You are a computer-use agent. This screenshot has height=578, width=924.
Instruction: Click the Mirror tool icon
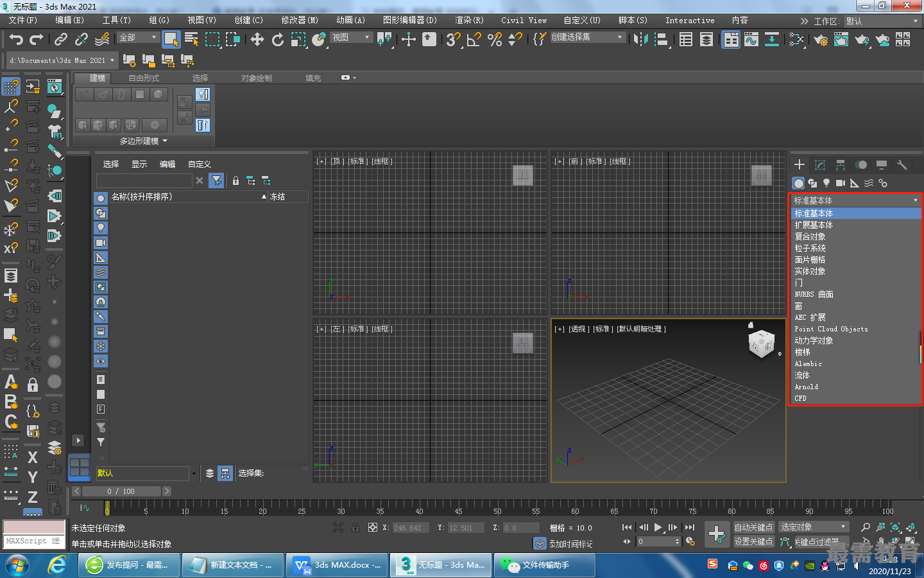tap(640, 40)
